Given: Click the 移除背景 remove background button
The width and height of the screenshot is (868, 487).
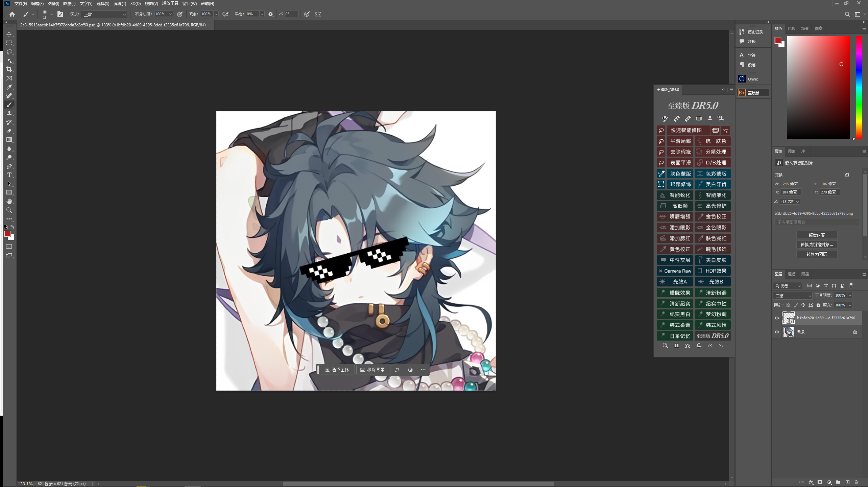Looking at the screenshot, I should tap(372, 370).
